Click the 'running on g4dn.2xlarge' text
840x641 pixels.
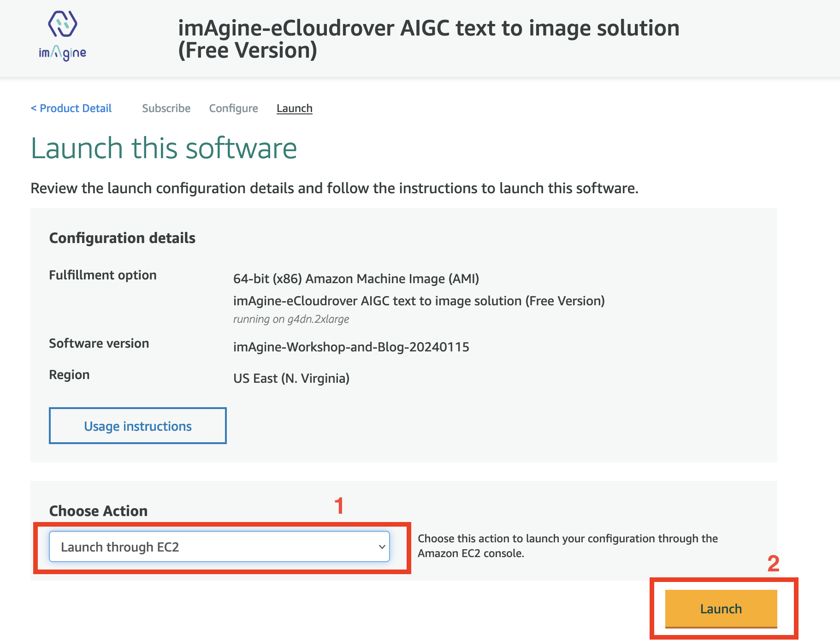291,319
